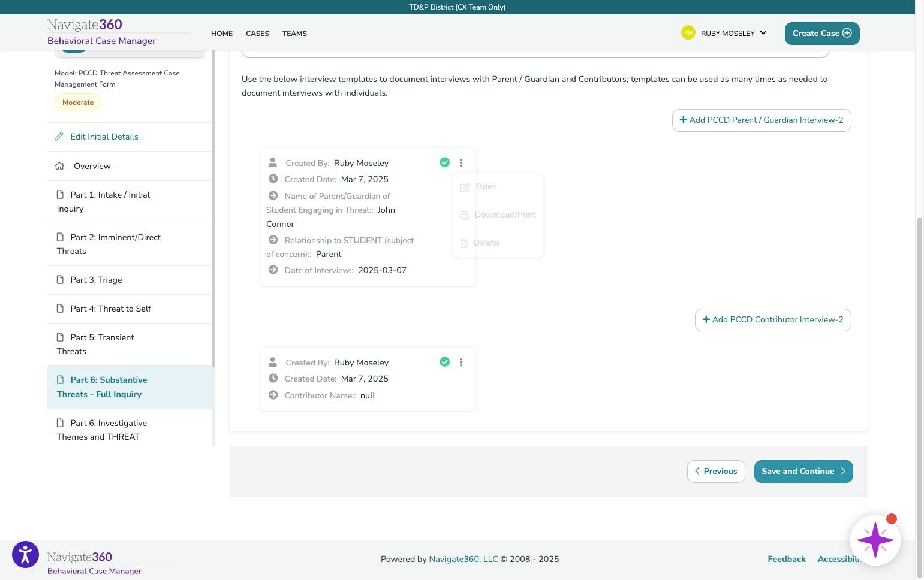Add a PCCD Contributor Interview-2
The width and height of the screenshot is (924, 580).
(773, 320)
